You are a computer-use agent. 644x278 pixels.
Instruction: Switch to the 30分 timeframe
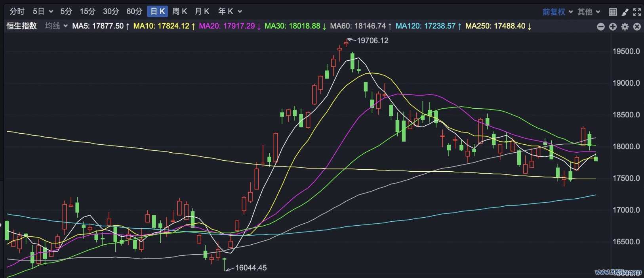pyautogui.click(x=111, y=12)
